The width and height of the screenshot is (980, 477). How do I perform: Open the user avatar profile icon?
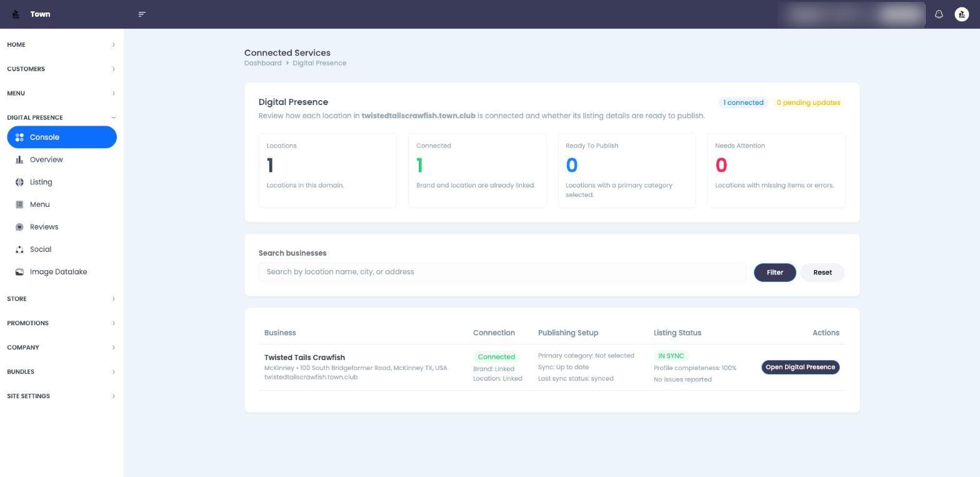tap(962, 14)
